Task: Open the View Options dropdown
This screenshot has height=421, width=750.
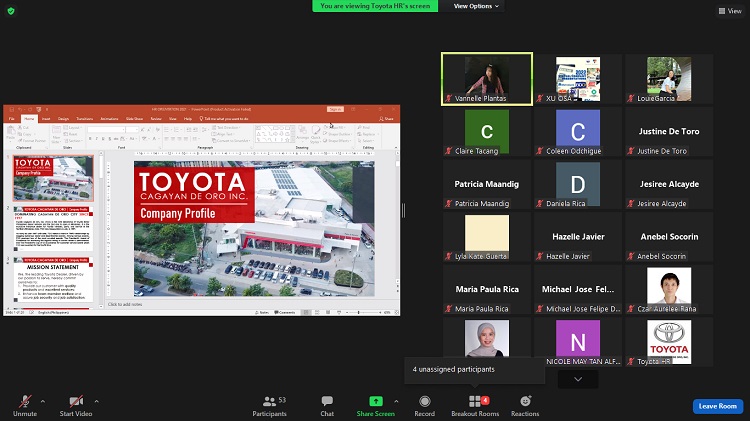Action: click(476, 6)
